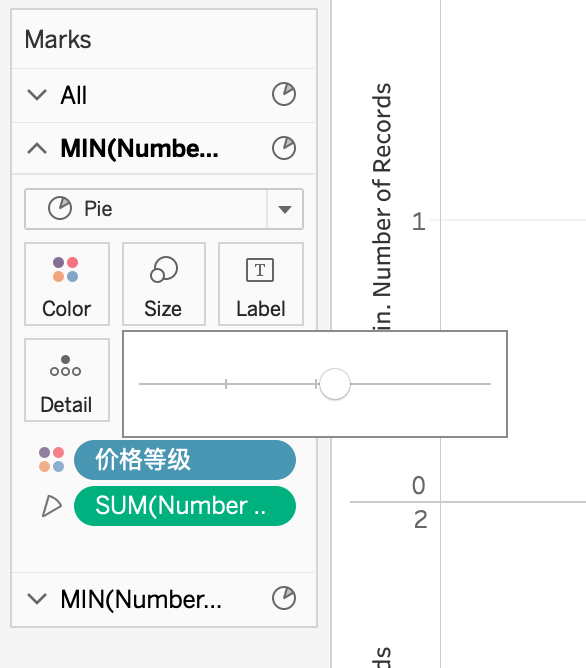The height and width of the screenshot is (668, 586).
Task: Expand the bottom MIN(Number... section chevron
Action: 37,599
